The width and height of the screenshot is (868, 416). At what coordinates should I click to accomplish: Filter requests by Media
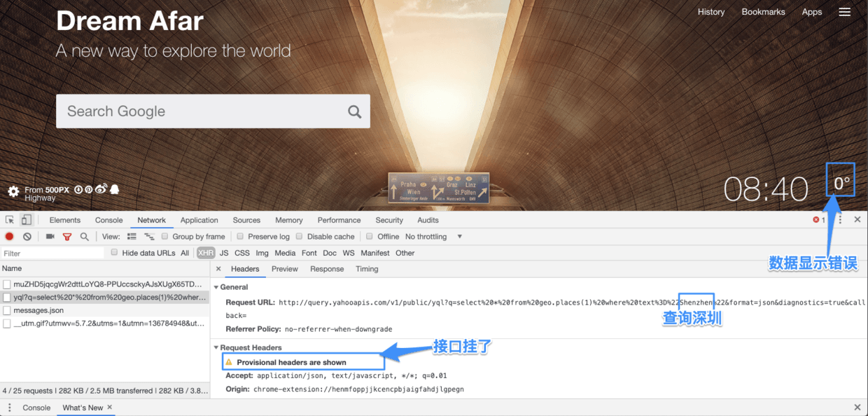click(x=285, y=253)
